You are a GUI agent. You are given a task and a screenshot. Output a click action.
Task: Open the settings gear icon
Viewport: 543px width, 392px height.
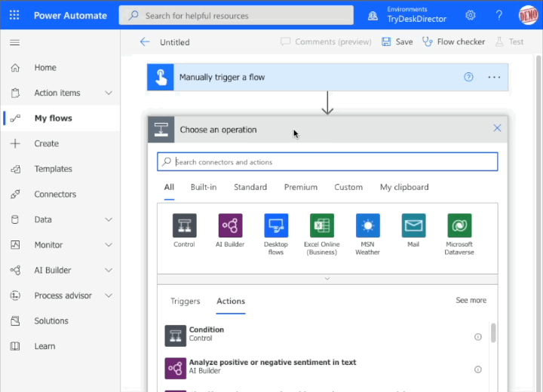point(471,15)
